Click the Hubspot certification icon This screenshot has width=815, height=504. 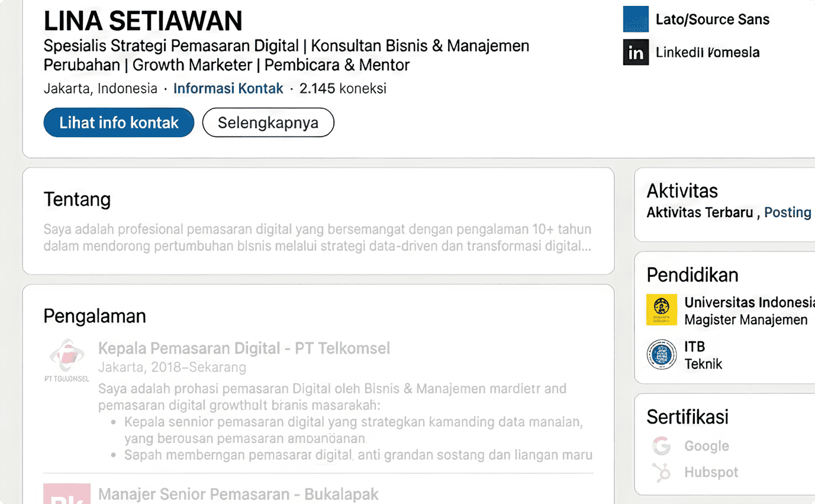[661, 472]
